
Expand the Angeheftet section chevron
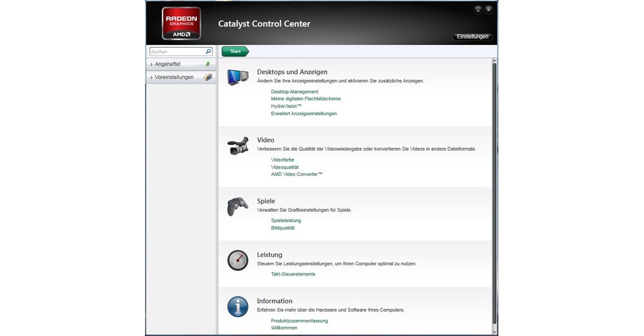click(x=151, y=64)
